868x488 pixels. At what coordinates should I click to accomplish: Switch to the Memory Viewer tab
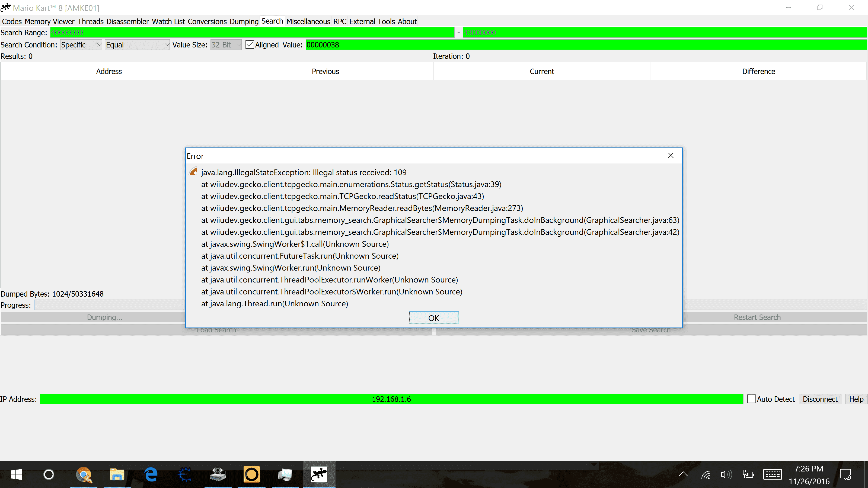pos(50,22)
